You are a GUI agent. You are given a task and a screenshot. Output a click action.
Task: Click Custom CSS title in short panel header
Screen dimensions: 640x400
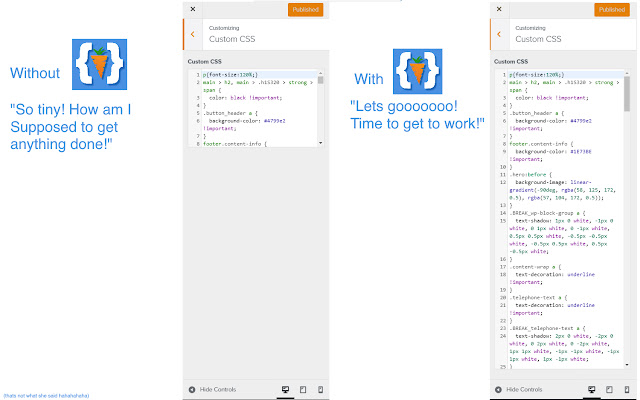[232, 39]
